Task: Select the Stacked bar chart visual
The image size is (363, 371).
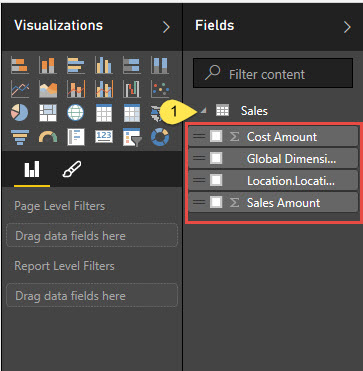Action: click(x=20, y=65)
